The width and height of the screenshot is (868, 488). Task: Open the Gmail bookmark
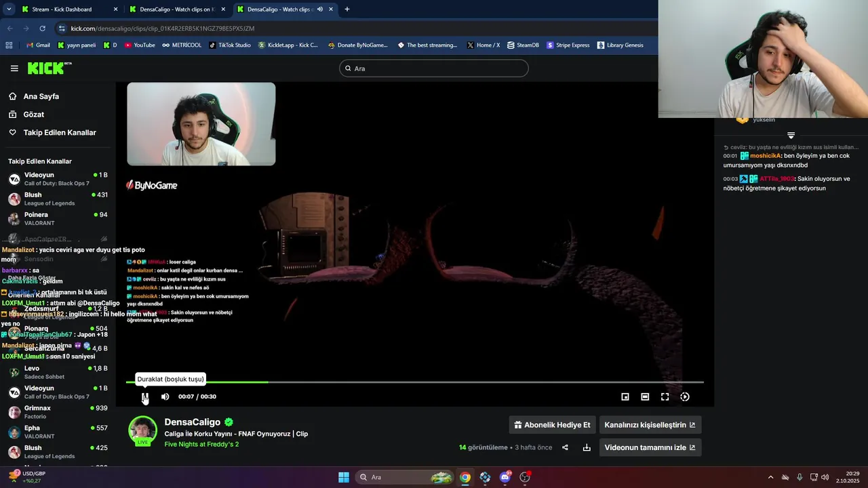pyautogui.click(x=38, y=45)
